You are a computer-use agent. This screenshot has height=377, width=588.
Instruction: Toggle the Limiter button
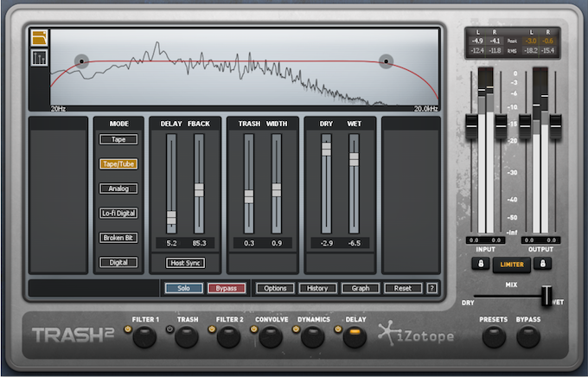coord(512,265)
